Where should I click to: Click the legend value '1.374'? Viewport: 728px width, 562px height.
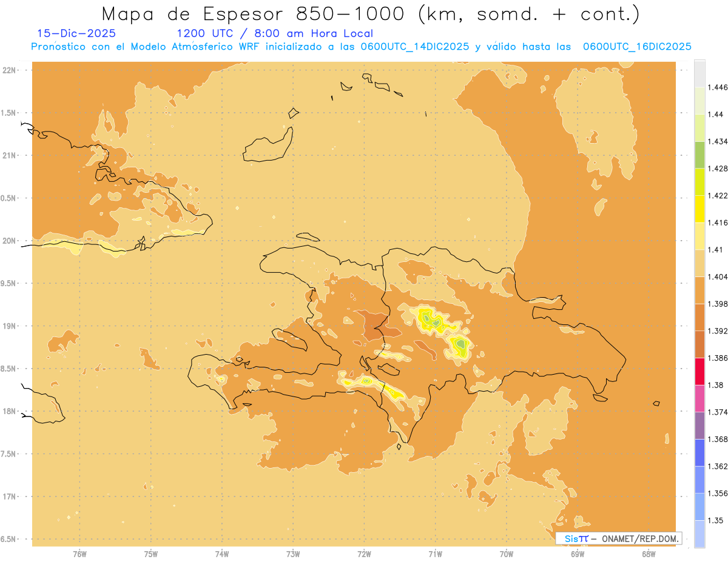click(x=718, y=412)
